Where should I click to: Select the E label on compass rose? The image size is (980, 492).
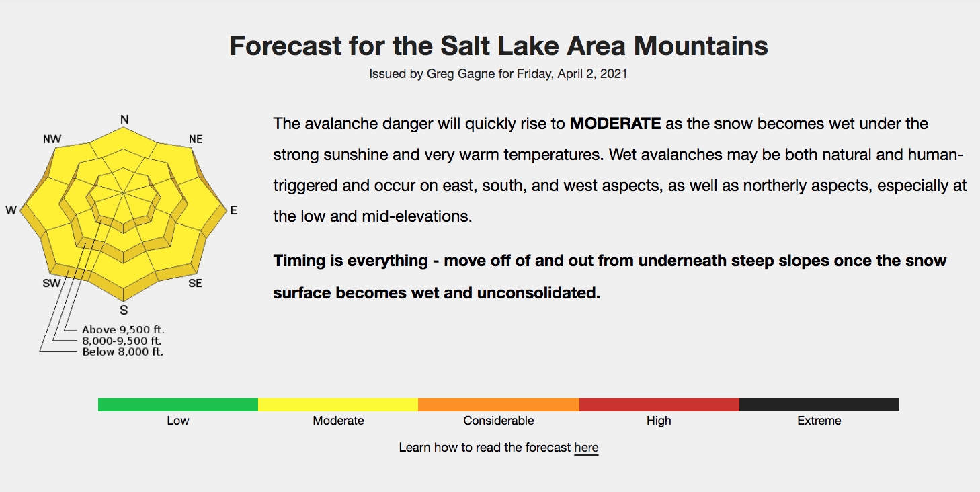pyautogui.click(x=234, y=210)
